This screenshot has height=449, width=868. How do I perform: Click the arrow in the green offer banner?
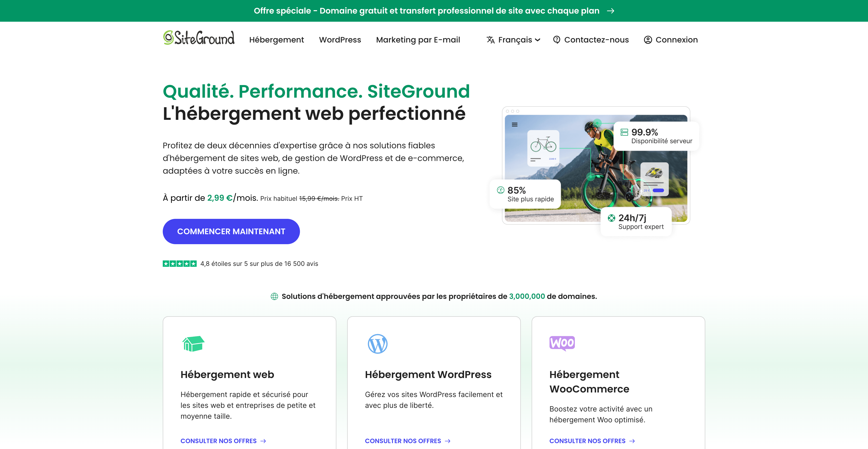click(x=611, y=11)
